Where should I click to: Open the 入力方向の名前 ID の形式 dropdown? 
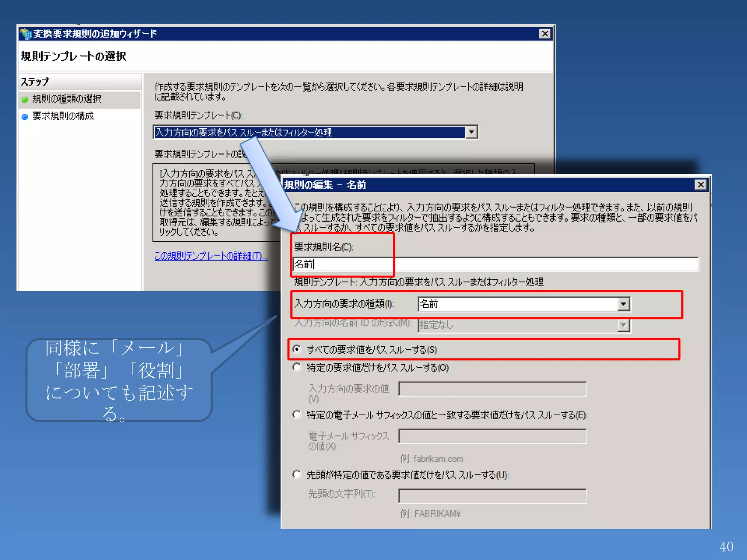(x=524, y=325)
